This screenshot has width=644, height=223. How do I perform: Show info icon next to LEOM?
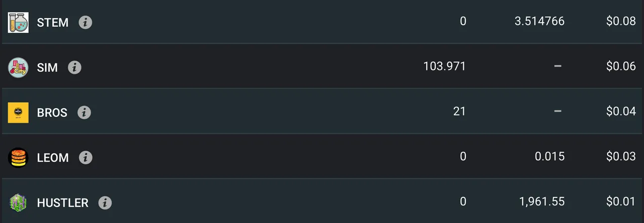(x=86, y=157)
